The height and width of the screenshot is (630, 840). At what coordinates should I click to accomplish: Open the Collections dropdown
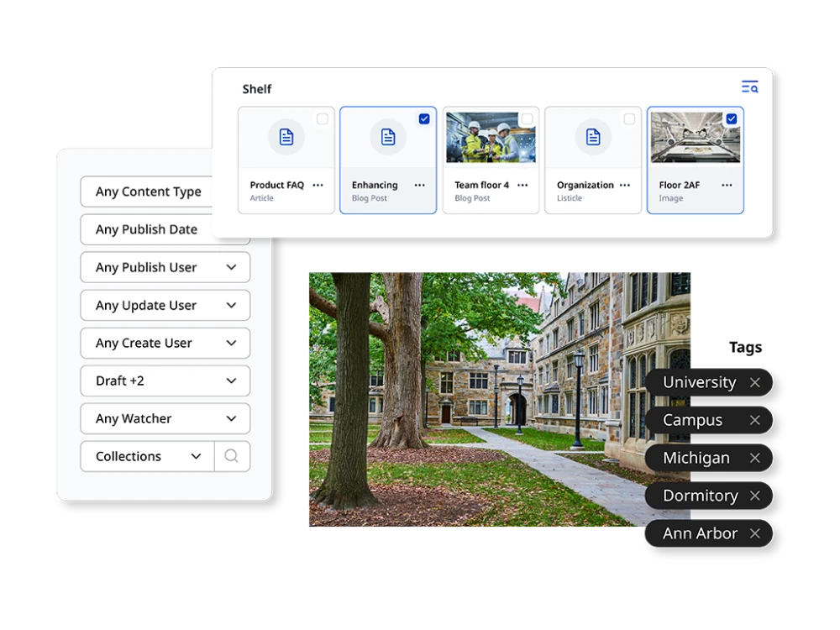tap(148, 456)
